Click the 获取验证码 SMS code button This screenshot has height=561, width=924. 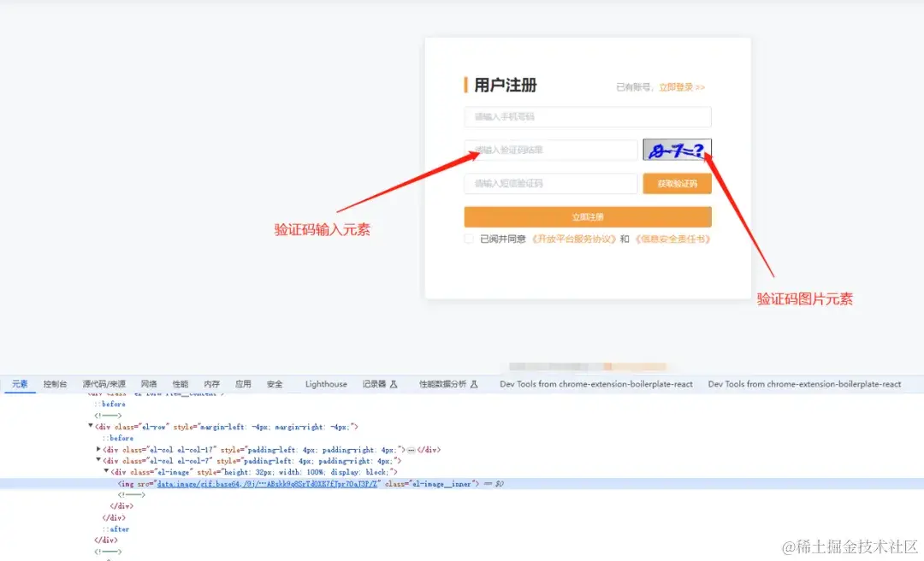tap(676, 183)
